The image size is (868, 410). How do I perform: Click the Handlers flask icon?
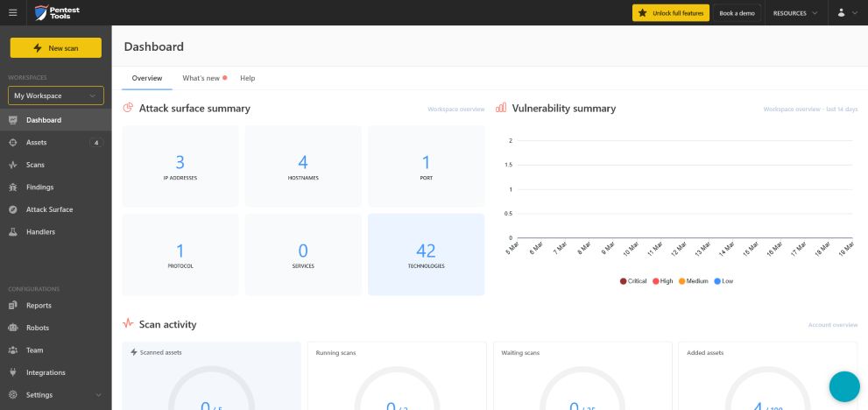point(13,232)
